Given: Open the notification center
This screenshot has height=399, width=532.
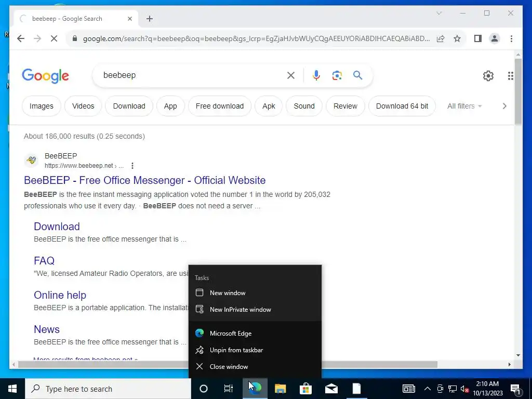Looking at the screenshot, I should pyautogui.click(x=515, y=389).
